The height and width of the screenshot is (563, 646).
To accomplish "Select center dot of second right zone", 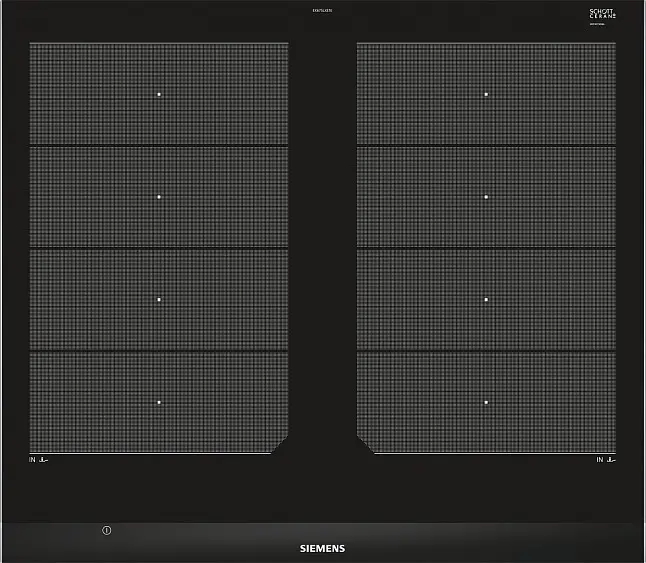I will [486, 197].
